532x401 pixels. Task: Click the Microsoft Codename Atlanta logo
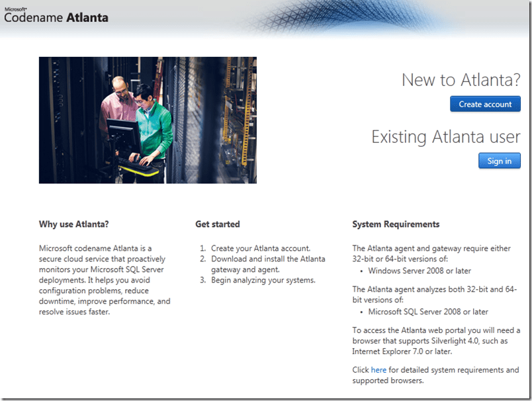click(56, 16)
